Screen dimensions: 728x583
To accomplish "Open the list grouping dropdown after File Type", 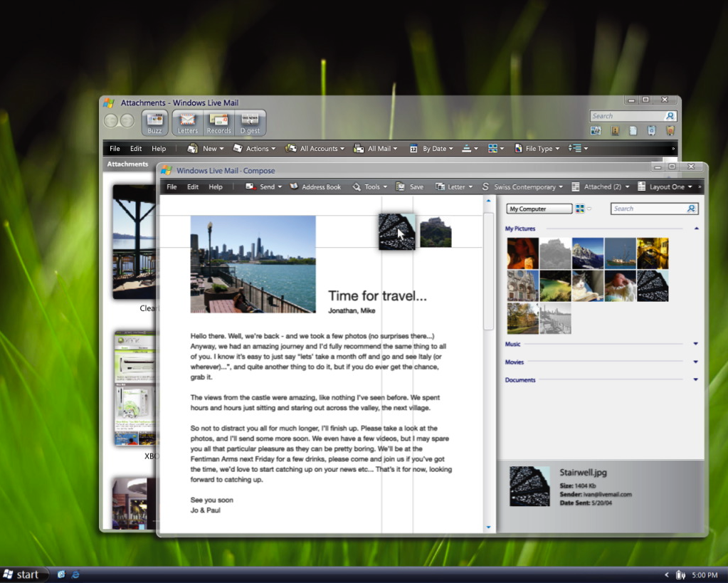I will point(578,149).
